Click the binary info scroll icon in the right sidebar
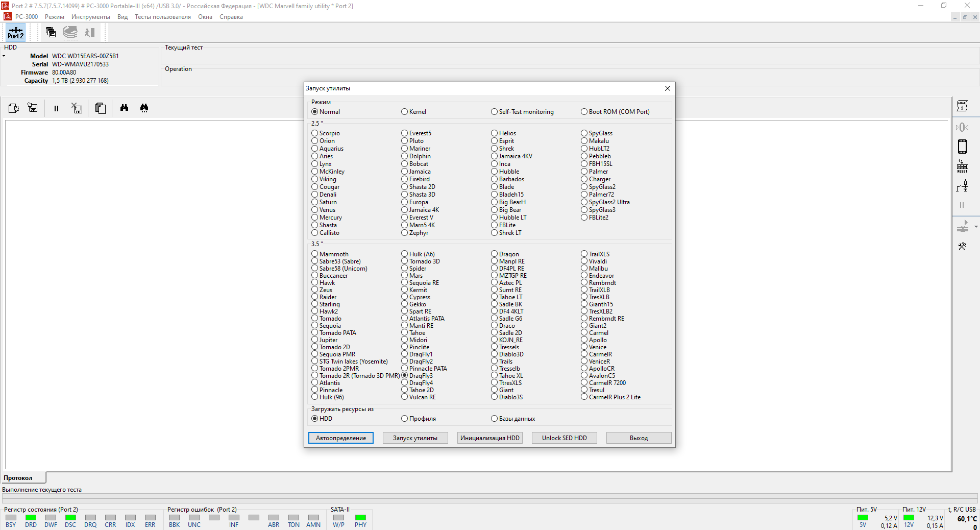The width and height of the screenshot is (980, 530). click(962, 106)
